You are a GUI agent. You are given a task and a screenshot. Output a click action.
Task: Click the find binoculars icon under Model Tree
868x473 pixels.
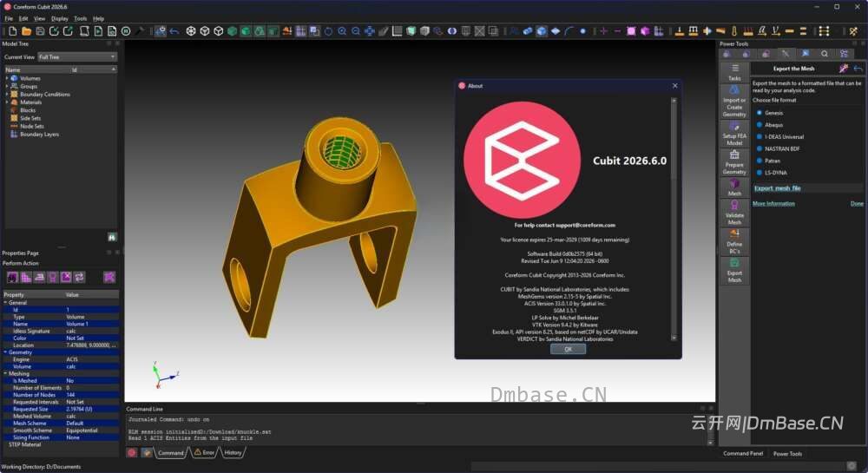click(112, 237)
